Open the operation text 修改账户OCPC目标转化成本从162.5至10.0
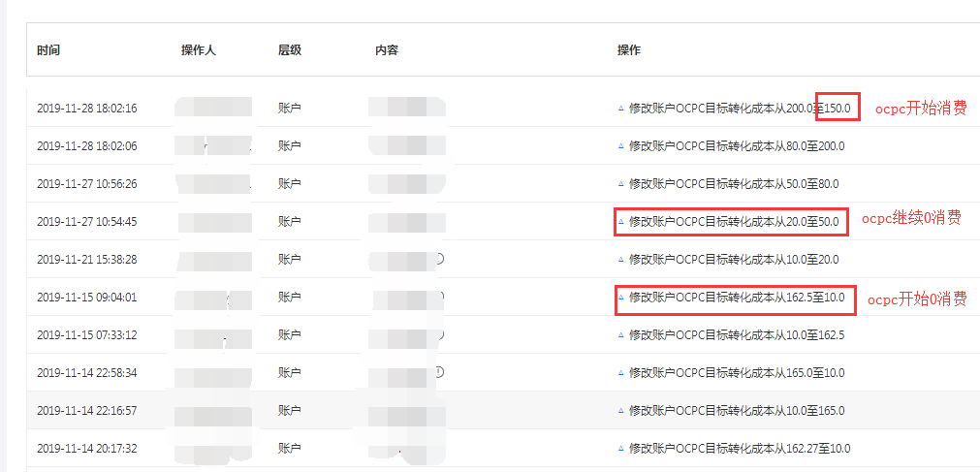The height and width of the screenshot is (472, 980). click(x=737, y=297)
